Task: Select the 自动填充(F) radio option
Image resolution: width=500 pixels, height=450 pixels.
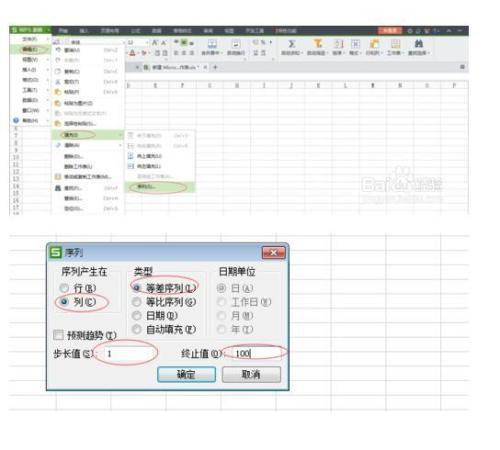Action: click(137, 329)
